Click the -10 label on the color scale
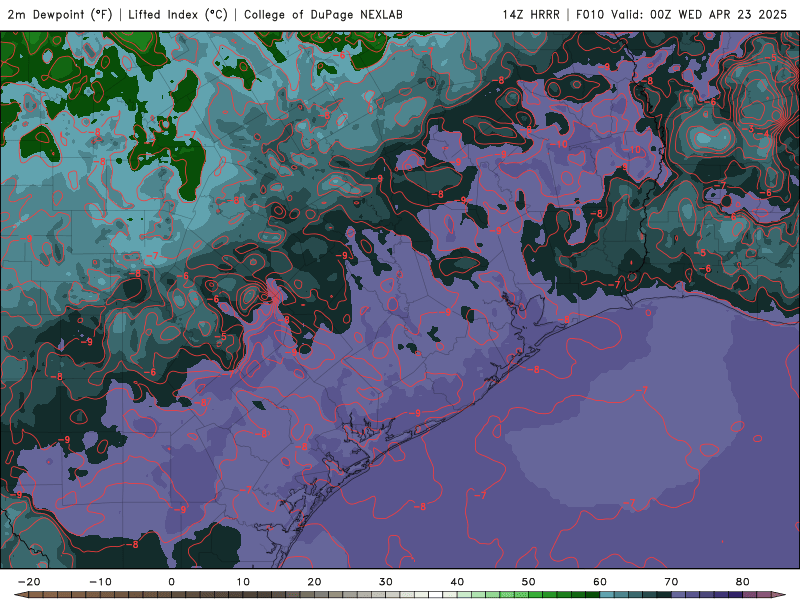The height and width of the screenshot is (600, 800). coord(100,582)
